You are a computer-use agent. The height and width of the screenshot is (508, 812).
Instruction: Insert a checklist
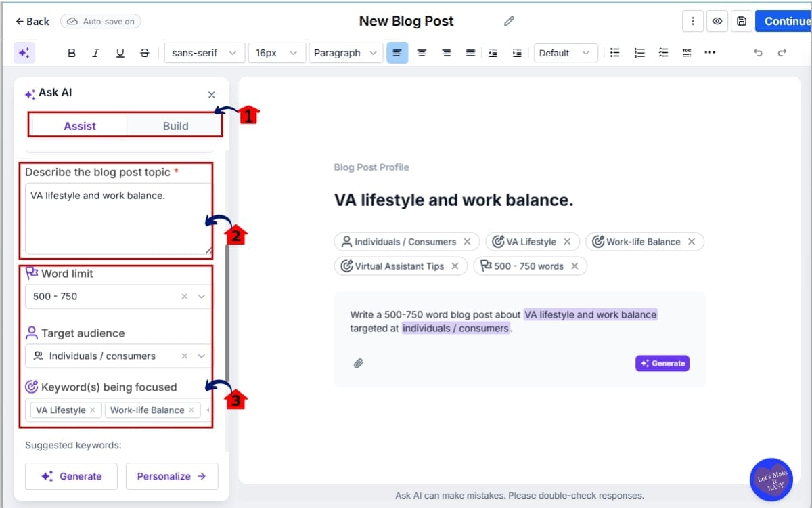663,52
